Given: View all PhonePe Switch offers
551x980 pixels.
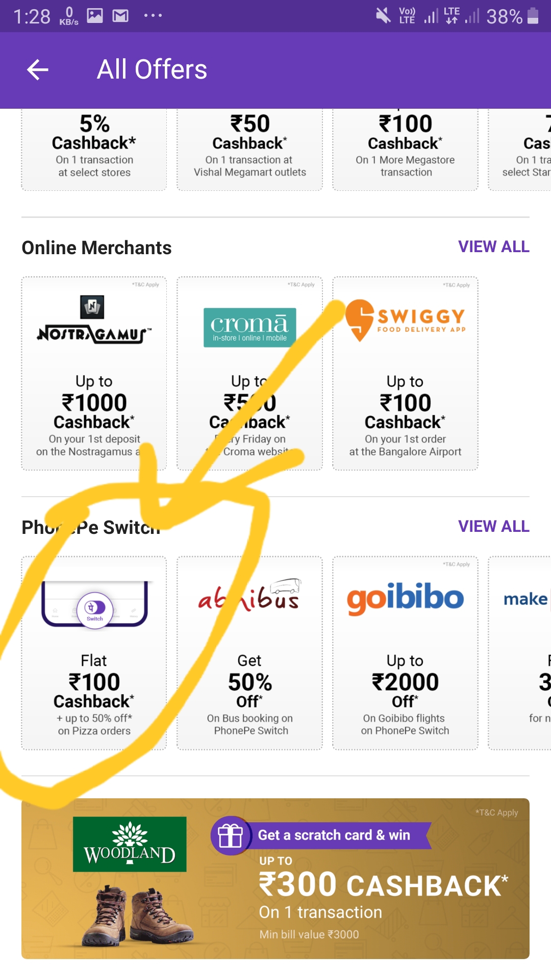Looking at the screenshot, I should 493,526.
